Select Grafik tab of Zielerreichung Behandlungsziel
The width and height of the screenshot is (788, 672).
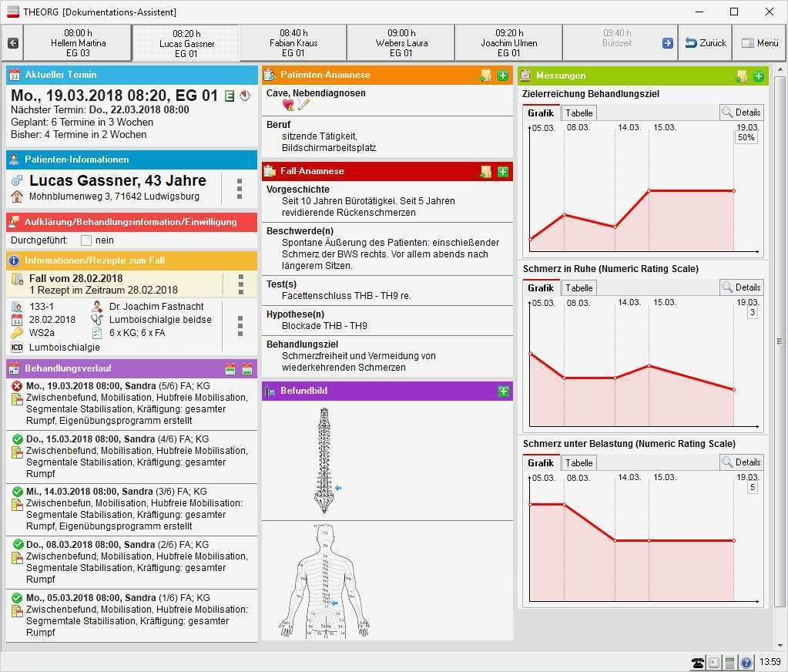coord(541,113)
